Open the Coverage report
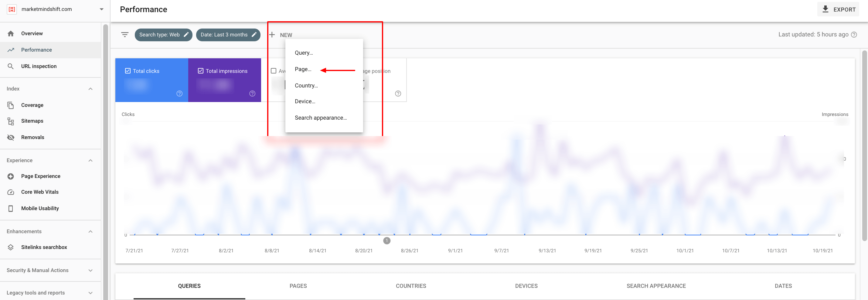This screenshot has height=300, width=868. click(32, 105)
